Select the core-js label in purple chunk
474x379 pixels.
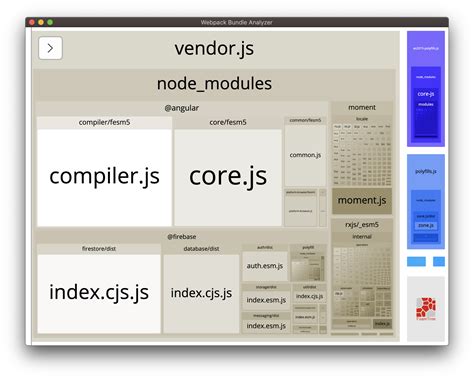click(x=426, y=94)
